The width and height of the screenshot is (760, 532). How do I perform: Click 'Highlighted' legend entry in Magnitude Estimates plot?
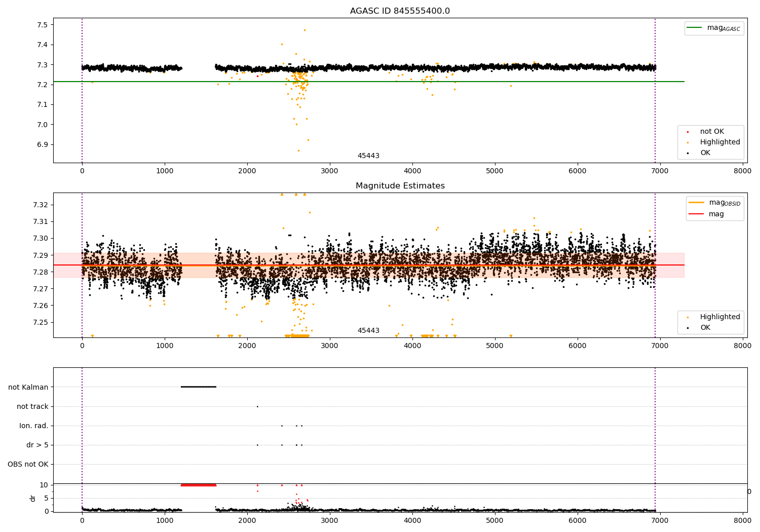[720, 317]
